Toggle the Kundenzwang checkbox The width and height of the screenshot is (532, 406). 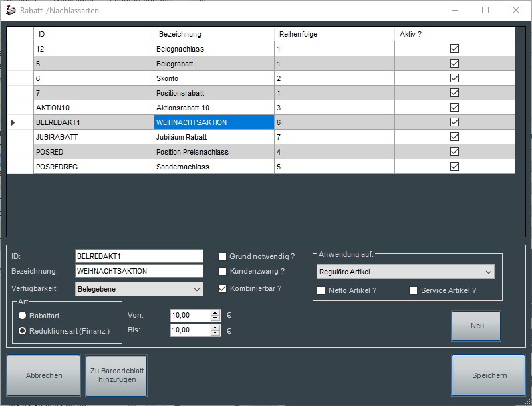(x=223, y=272)
